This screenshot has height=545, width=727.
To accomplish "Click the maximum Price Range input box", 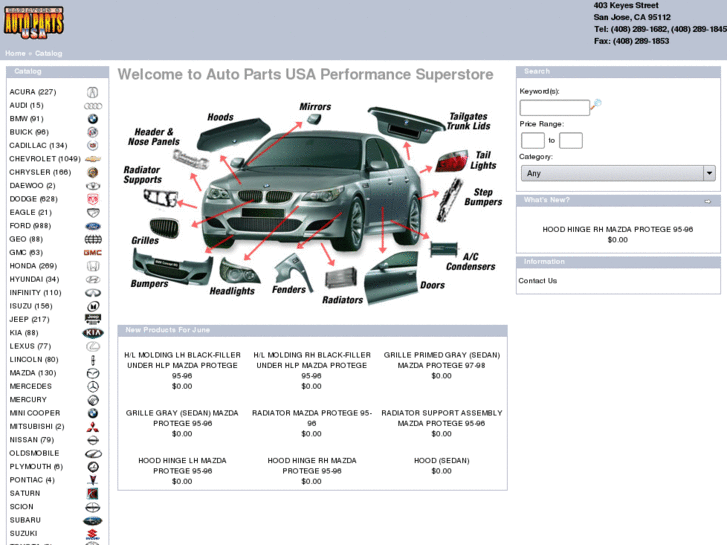I will point(571,140).
